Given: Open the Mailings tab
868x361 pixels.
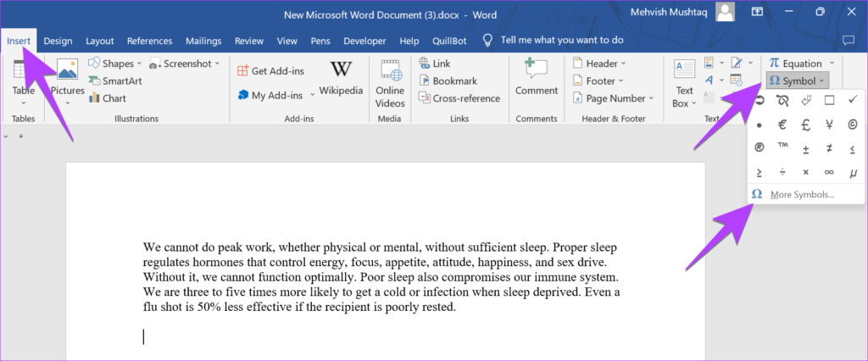Looking at the screenshot, I should point(203,41).
